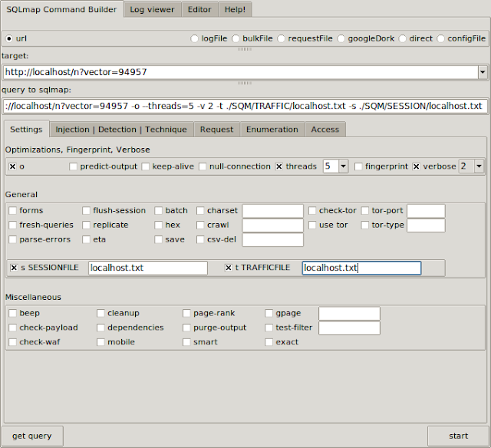This screenshot has width=491, height=448.
Task: Uncheck the threads checkbox
Action: click(x=279, y=166)
